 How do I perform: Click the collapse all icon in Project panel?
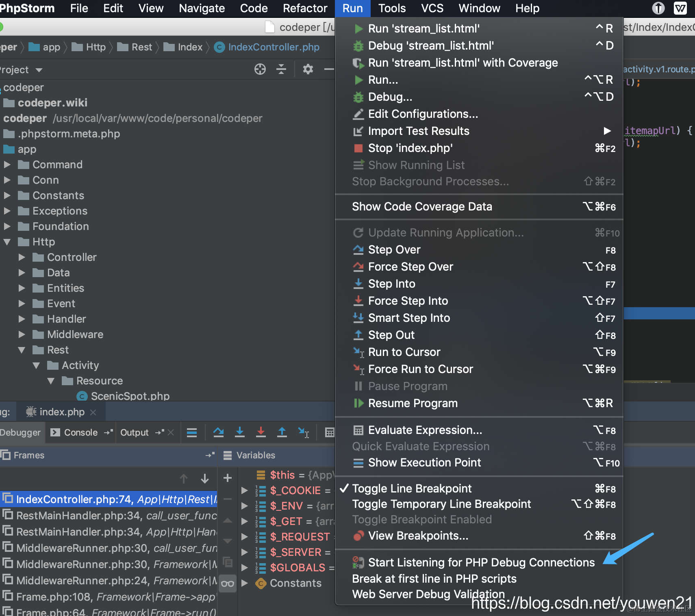(281, 69)
